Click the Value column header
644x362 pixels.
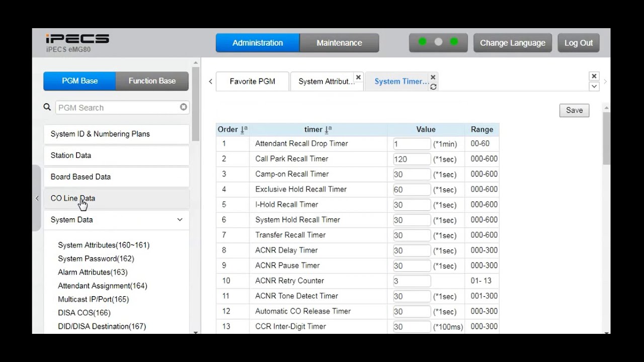[426, 130]
